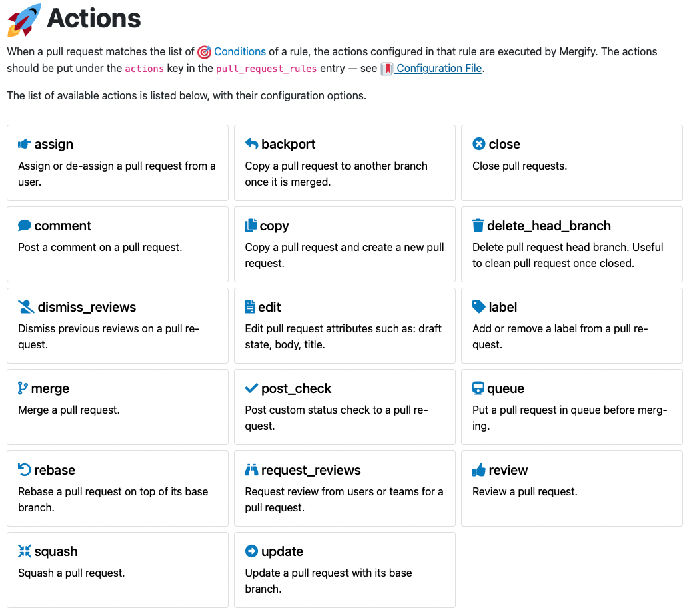
Task: Open the Conditions link
Action: 239,51
